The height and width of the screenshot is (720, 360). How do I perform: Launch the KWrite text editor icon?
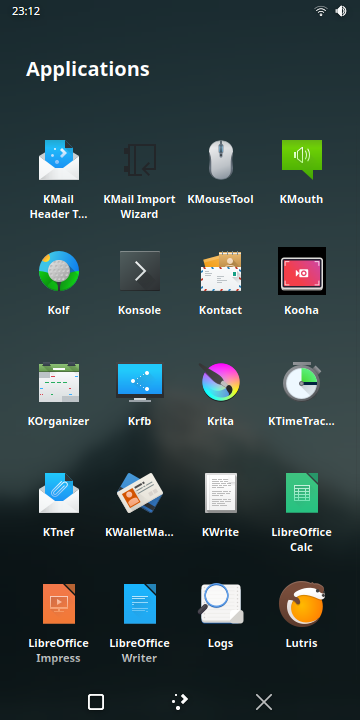point(220,493)
